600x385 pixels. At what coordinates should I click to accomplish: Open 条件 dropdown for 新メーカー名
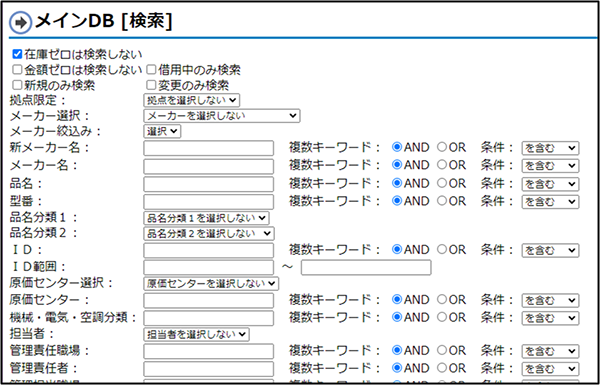pos(550,148)
